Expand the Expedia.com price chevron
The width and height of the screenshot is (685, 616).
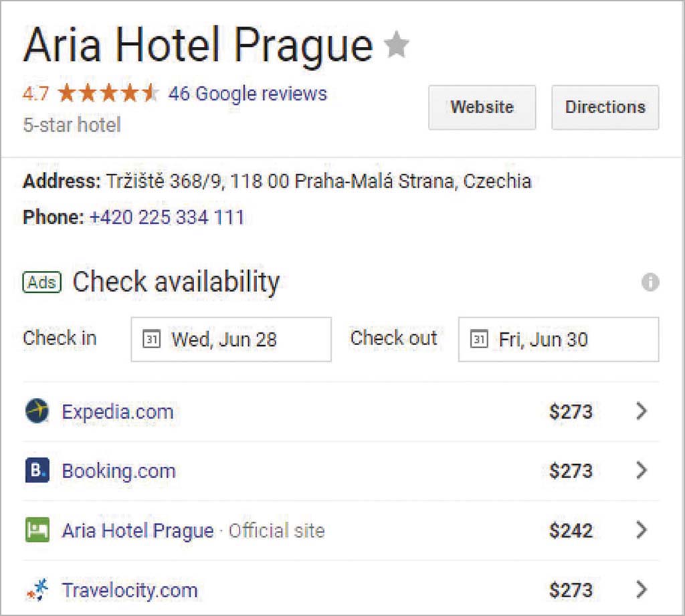642,411
